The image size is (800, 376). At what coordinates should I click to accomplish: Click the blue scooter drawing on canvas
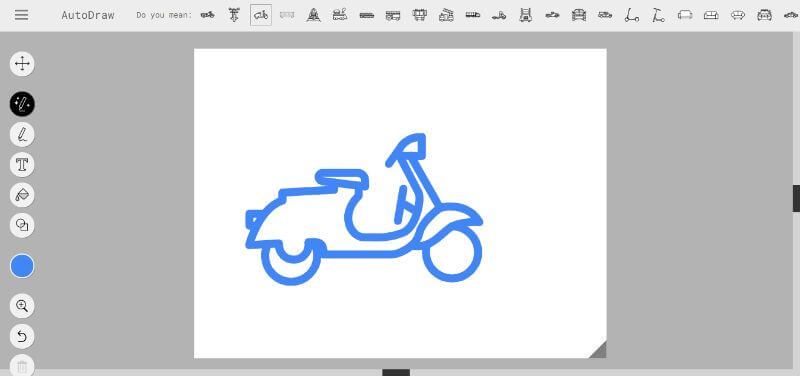pos(364,209)
